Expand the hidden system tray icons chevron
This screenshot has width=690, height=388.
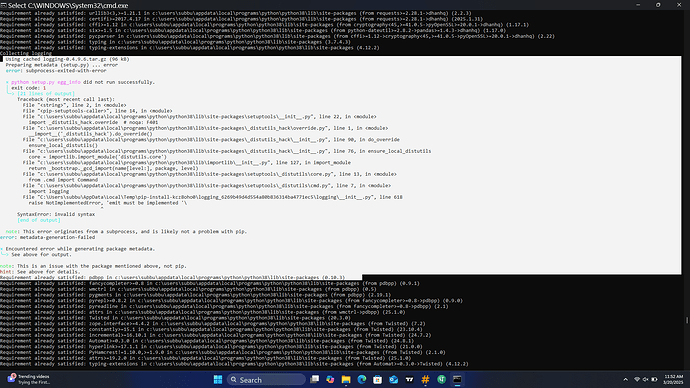point(625,379)
